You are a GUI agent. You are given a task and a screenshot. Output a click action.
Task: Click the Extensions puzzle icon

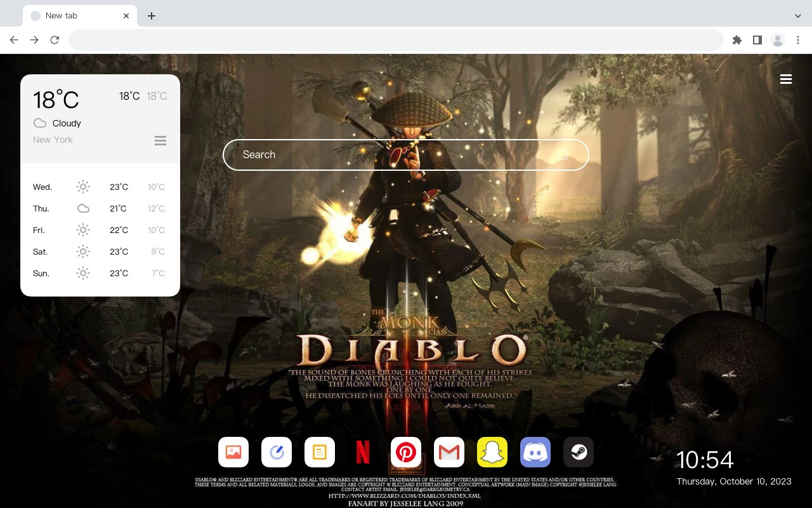coord(737,40)
